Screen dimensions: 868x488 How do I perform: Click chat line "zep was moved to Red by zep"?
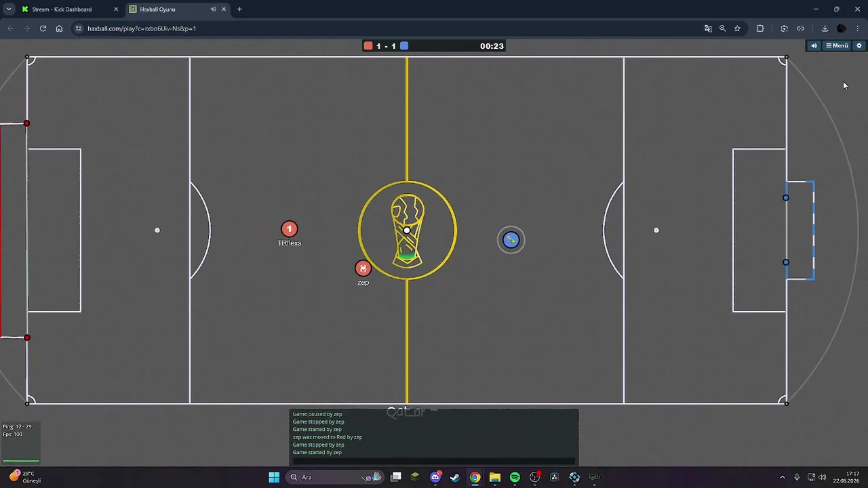tap(328, 437)
